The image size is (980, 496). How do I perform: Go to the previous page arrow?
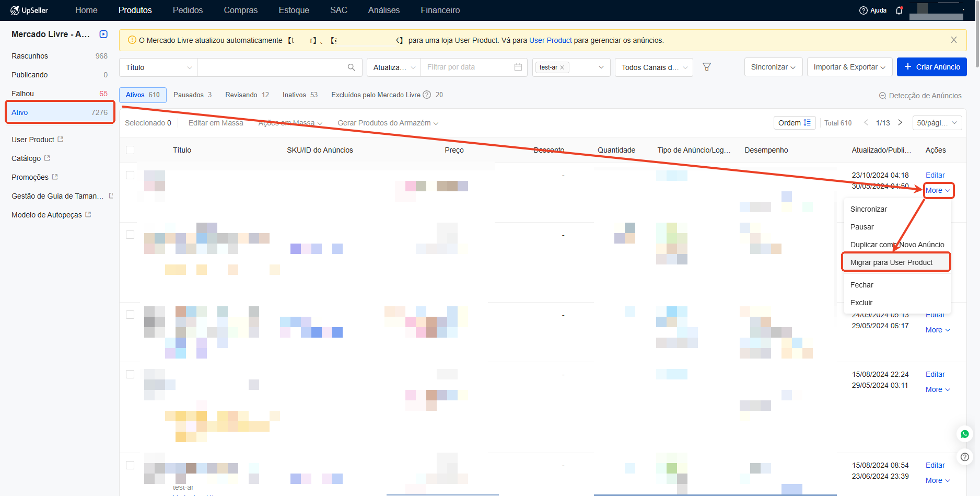tap(866, 122)
